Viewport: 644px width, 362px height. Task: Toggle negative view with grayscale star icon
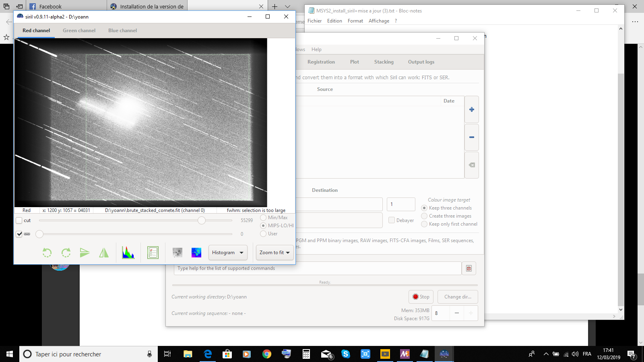(x=178, y=253)
